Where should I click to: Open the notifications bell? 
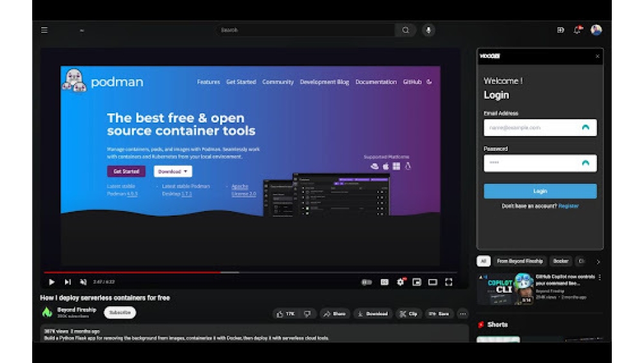(x=578, y=30)
